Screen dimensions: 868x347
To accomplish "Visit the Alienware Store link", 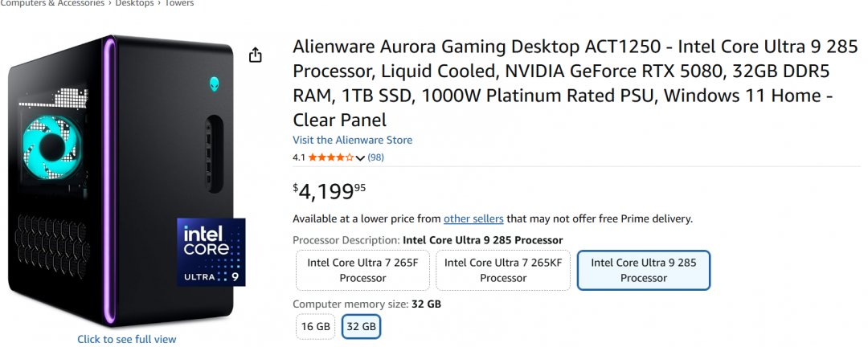I will point(352,140).
